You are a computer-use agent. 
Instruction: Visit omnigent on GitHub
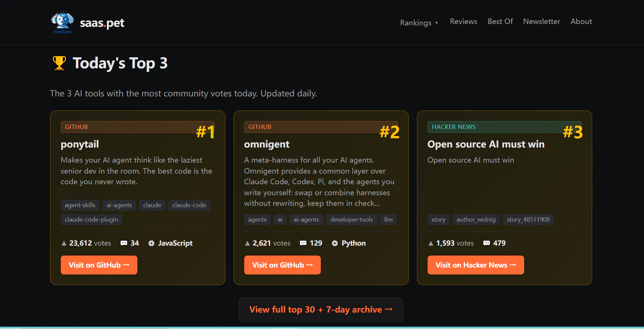282,265
